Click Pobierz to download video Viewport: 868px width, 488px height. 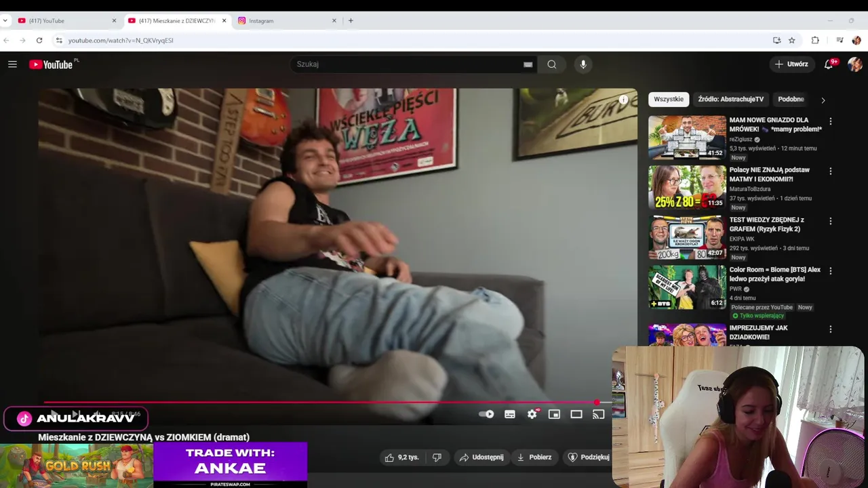click(x=534, y=457)
